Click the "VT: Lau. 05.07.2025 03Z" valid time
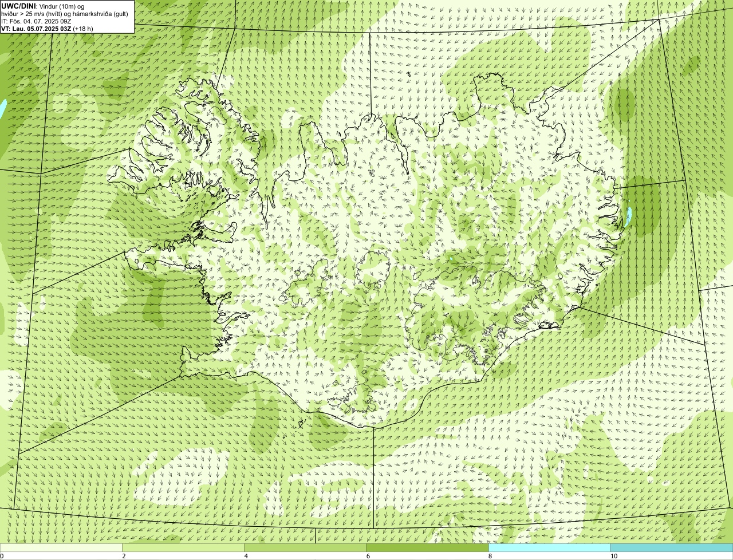 pyautogui.click(x=36, y=28)
